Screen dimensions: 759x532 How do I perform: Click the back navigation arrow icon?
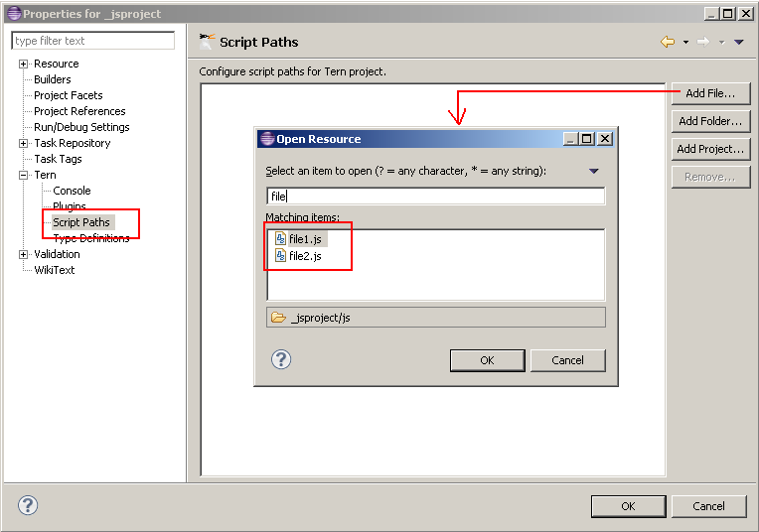click(668, 42)
